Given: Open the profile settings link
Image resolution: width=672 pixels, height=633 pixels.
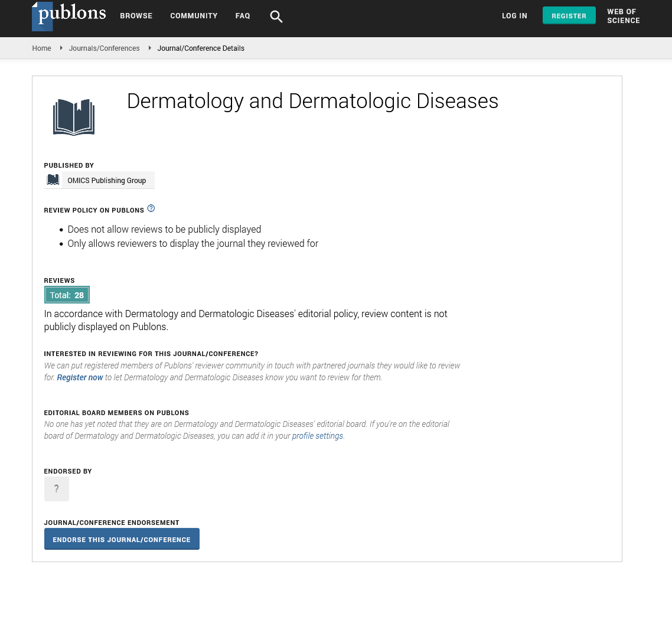Looking at the screenshot, I should (x=318, y=436).
